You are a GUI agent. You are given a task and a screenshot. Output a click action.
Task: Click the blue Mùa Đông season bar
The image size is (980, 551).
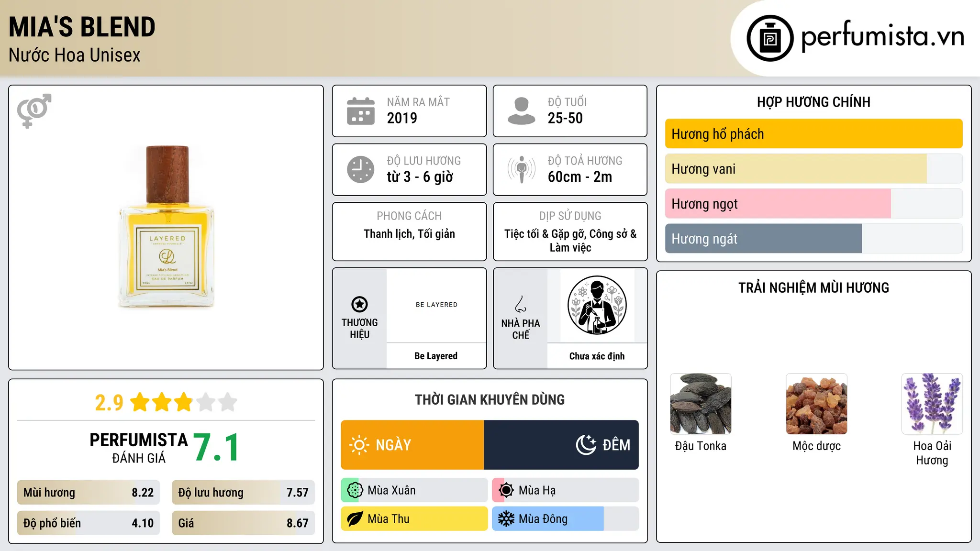click(566, 519)
